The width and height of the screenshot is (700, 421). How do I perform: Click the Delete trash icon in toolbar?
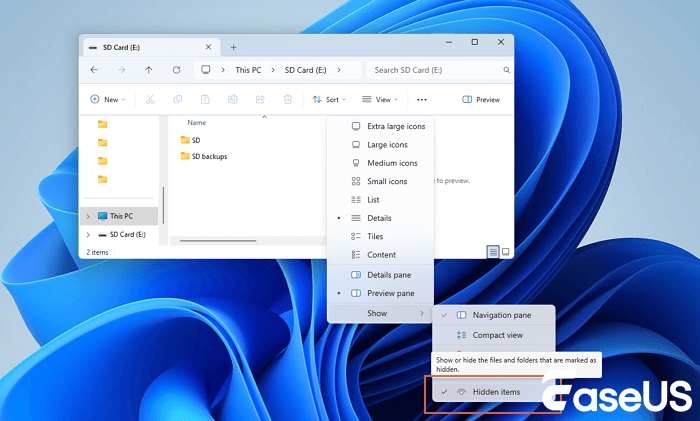[x=287, y=100]
